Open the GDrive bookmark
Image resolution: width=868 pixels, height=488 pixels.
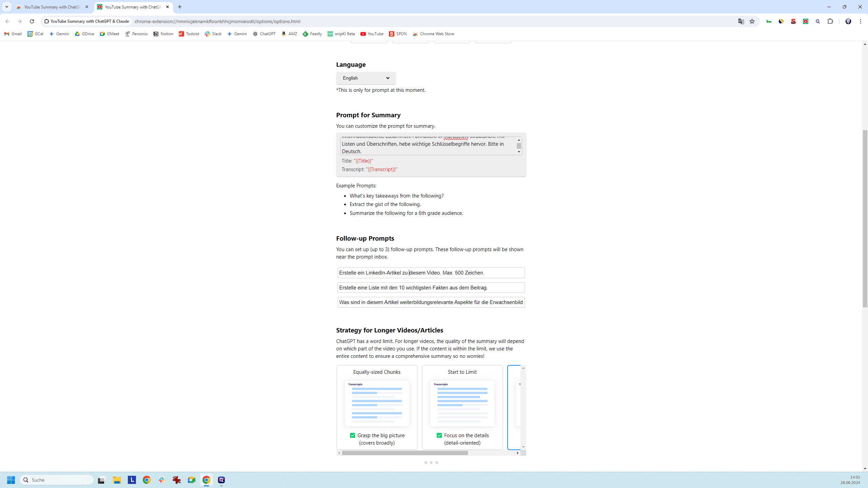[x=84, y=34]
